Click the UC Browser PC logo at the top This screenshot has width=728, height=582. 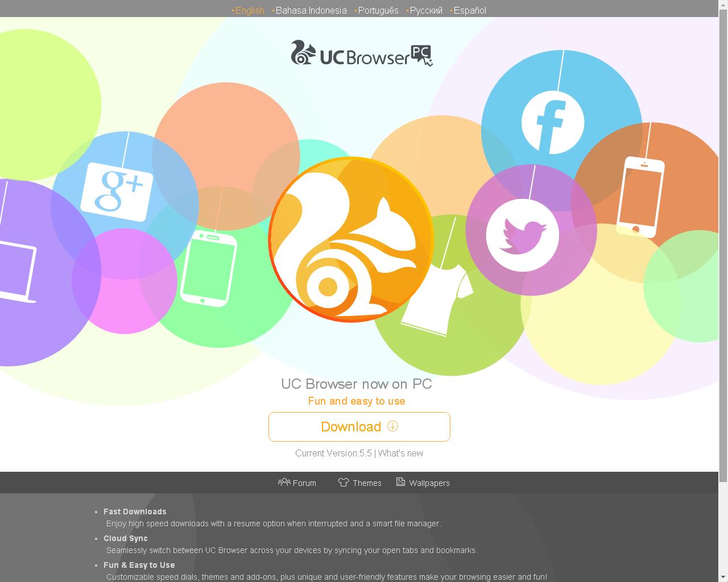point(362,53)
